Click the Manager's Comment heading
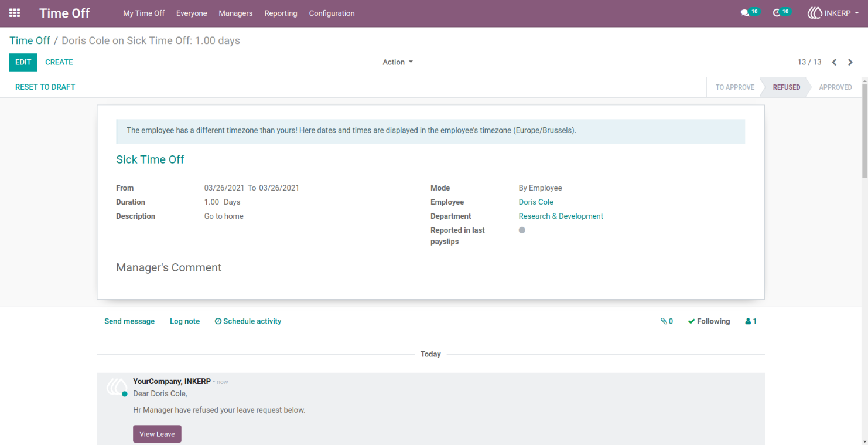The height and width of the screenshot is (445, 868). click(169, 267)
